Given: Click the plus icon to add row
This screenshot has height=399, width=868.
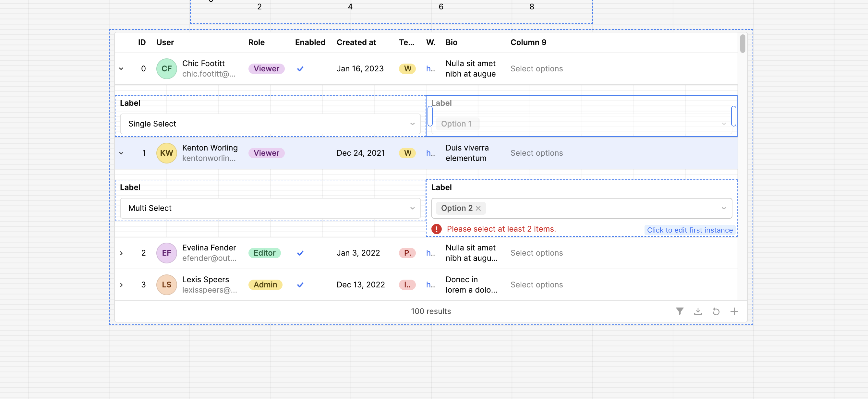Looking at the screenshot, I should tap(734, 311).
